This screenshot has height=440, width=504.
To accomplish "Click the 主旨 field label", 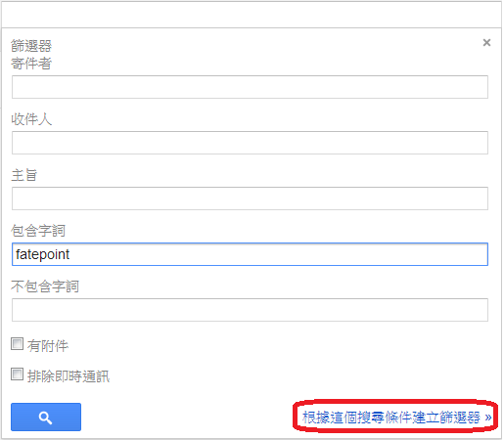I will [x=24, y=175].
